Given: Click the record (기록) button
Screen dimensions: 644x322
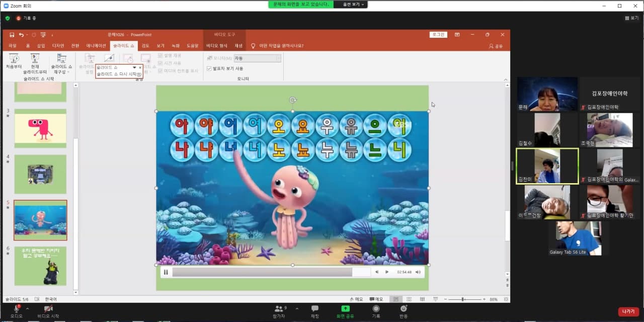Looking at the screenshot, I should pyautogui.click(x=376, y=311).
